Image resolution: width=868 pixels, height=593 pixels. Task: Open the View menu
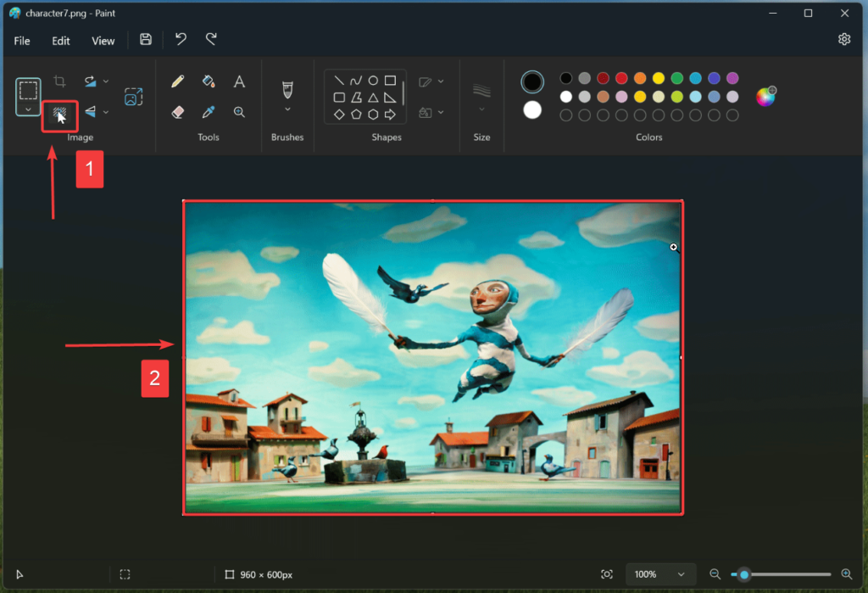[x=103, y=41]
